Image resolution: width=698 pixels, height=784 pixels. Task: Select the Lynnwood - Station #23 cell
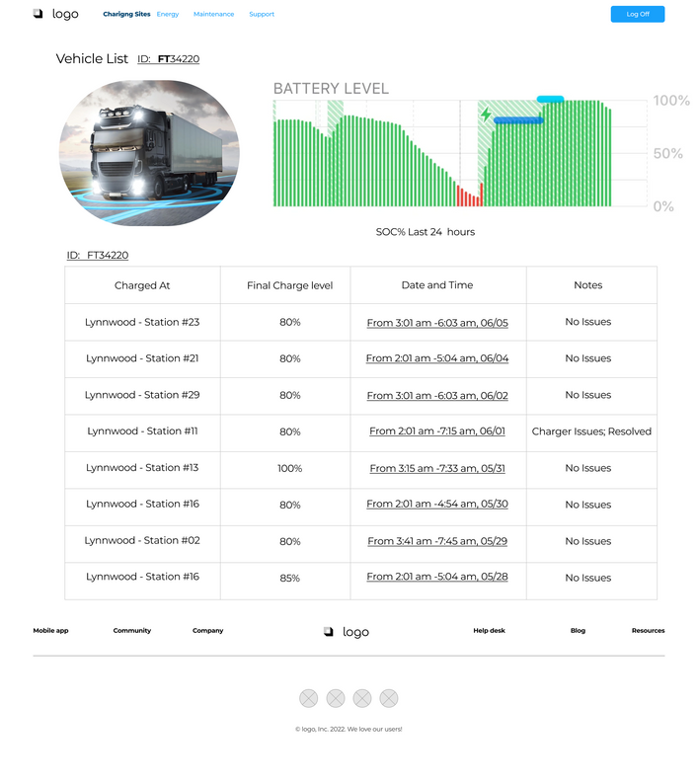(142, 322)
